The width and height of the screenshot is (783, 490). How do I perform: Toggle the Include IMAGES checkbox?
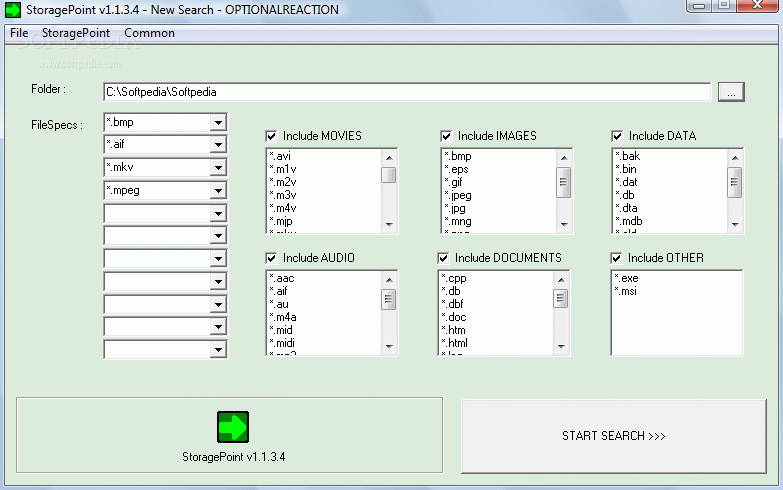pos(446,136)
